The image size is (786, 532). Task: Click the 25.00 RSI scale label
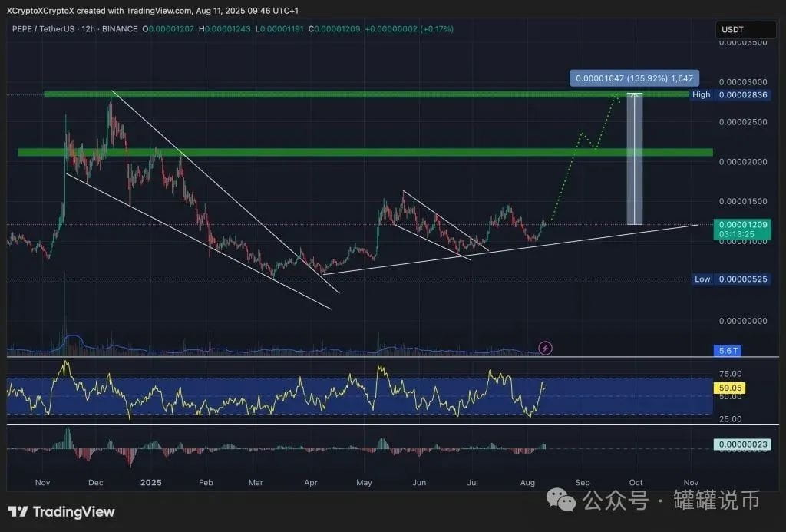coord(730,418)
